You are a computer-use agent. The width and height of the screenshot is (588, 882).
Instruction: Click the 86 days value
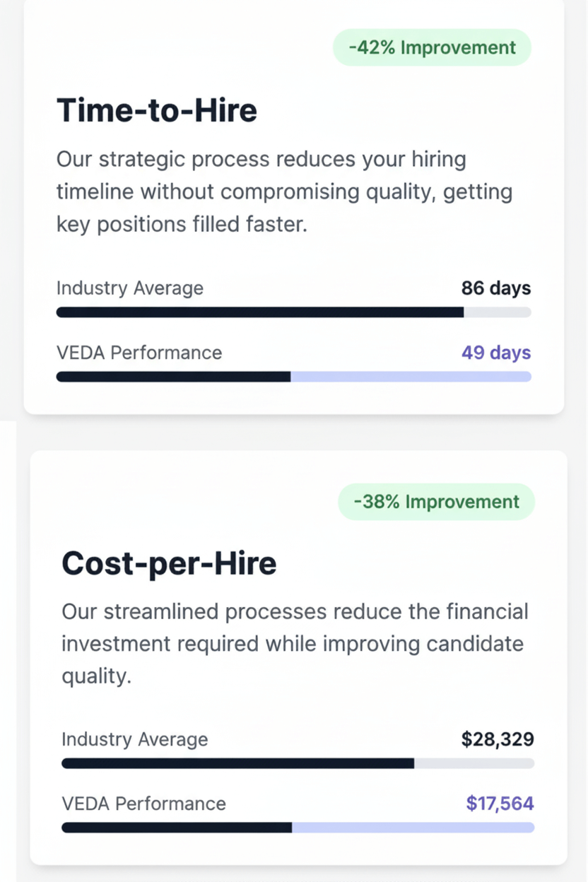point(495,288)
